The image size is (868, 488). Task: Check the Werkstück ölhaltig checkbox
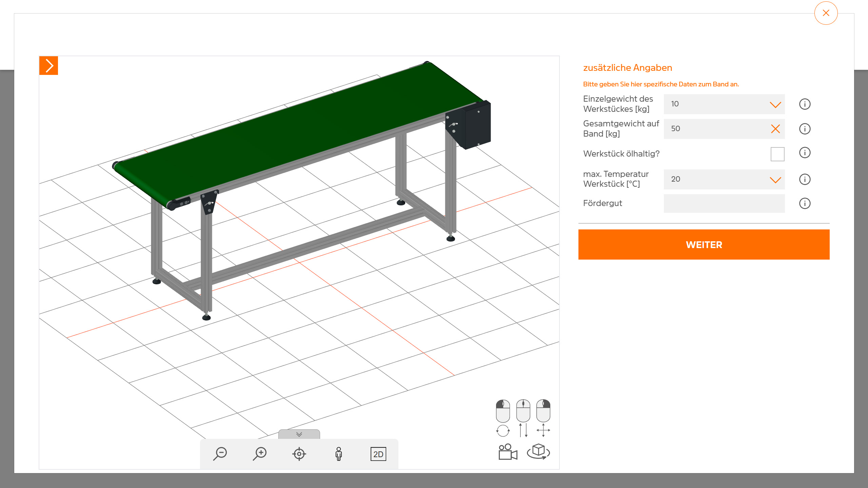click(777, 154)
